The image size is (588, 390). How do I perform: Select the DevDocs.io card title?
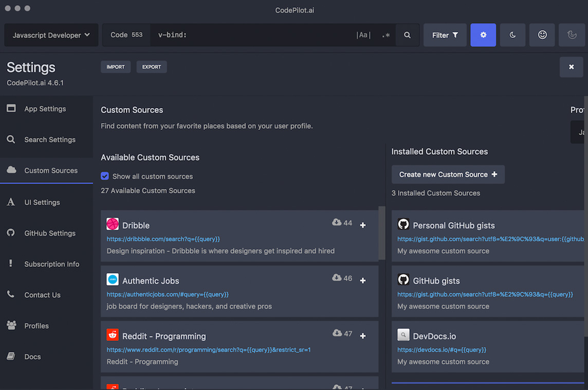434,336
